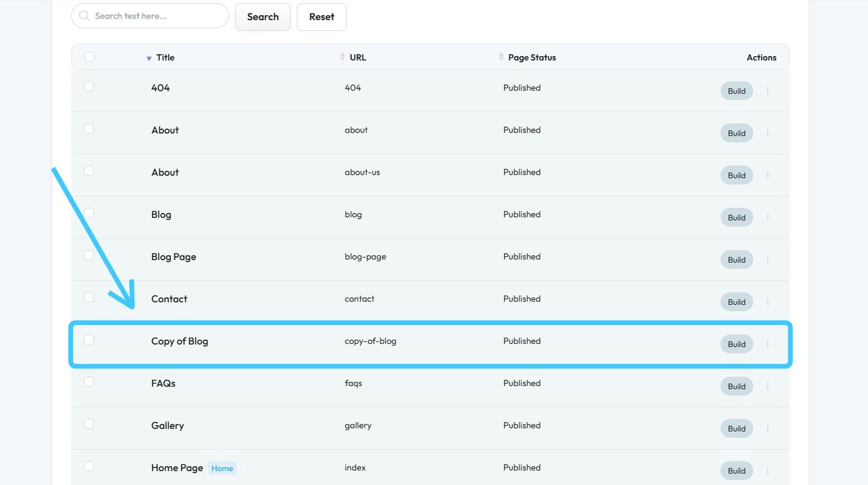Open the three-dot menu for Gallery row
Image resolution: width=868 pixels, height=485 pixels.
[768, 428]
